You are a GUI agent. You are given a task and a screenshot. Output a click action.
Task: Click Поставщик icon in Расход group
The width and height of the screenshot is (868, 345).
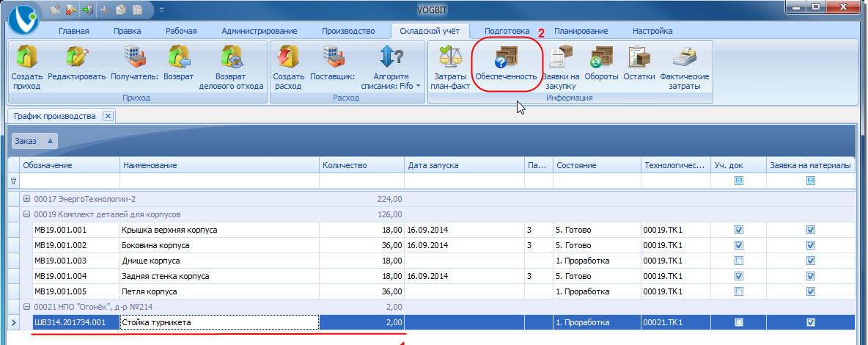click(334, 57)
